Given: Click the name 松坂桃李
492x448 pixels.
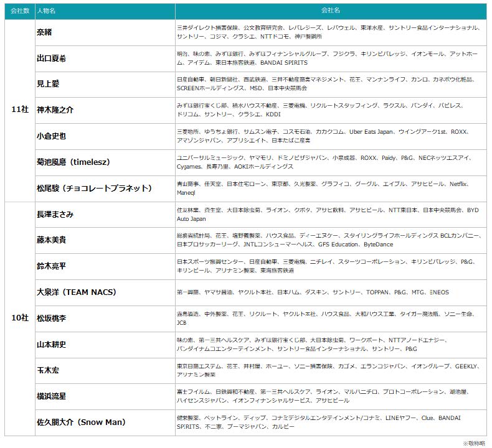Looking at the screenshot, I should click(x=52, y=318).
